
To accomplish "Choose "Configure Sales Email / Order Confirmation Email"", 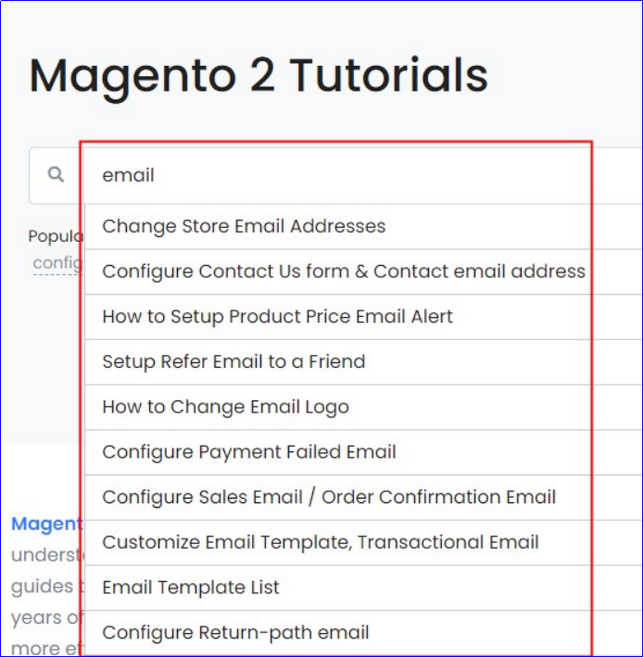I will (337, 498).
